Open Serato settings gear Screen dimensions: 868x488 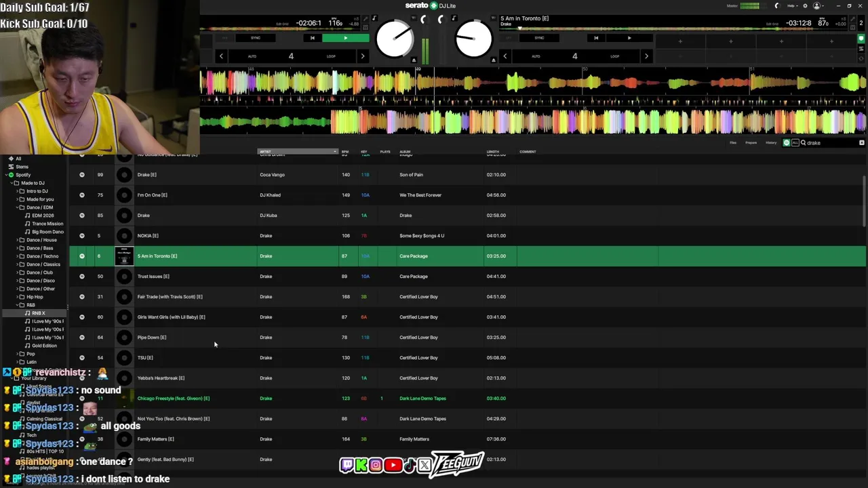click(x=805, y=5)
